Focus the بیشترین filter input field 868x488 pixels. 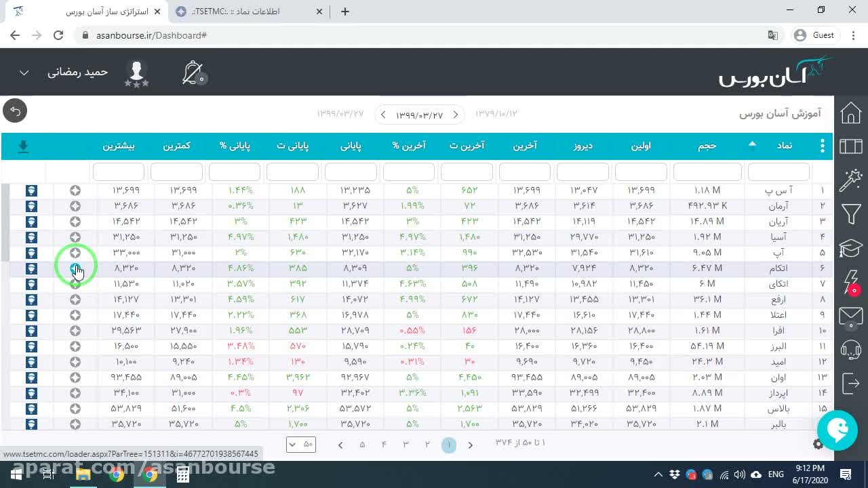[x=119, y=171]
